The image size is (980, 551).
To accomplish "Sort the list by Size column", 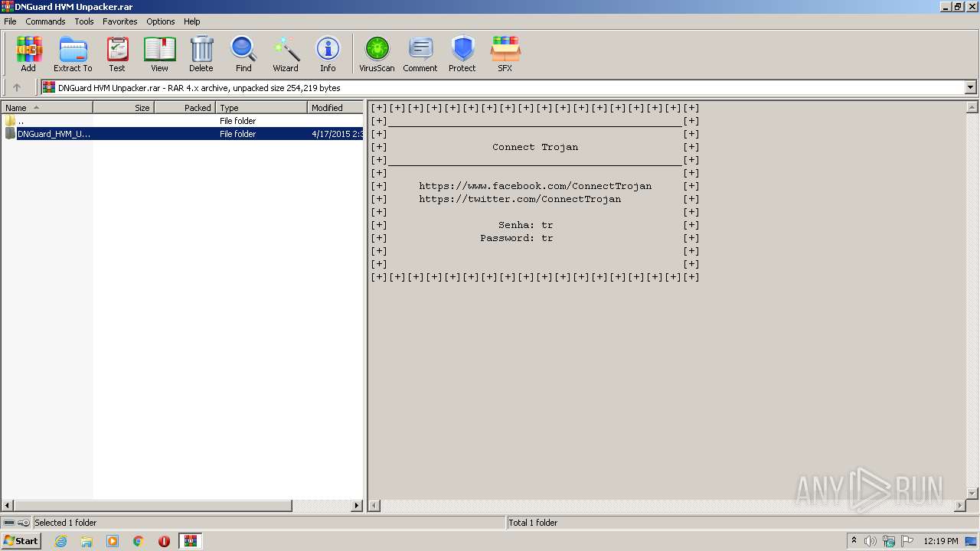I will pos(123,108).
